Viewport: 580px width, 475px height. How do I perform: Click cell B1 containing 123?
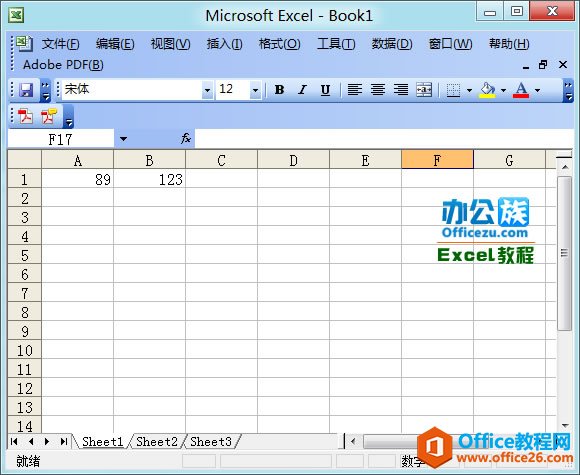tap(149, 179)
